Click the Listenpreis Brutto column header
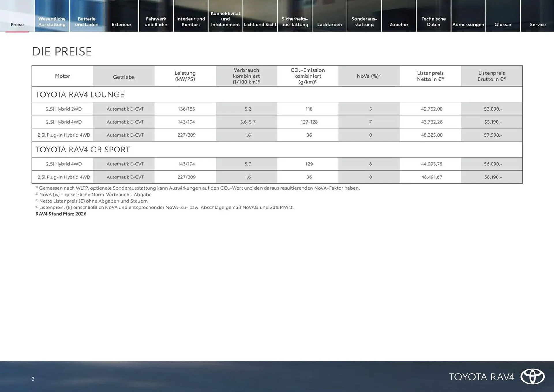The width and height of the screenshot is (554, 392). pyautogui.click(x=491, y=76)
